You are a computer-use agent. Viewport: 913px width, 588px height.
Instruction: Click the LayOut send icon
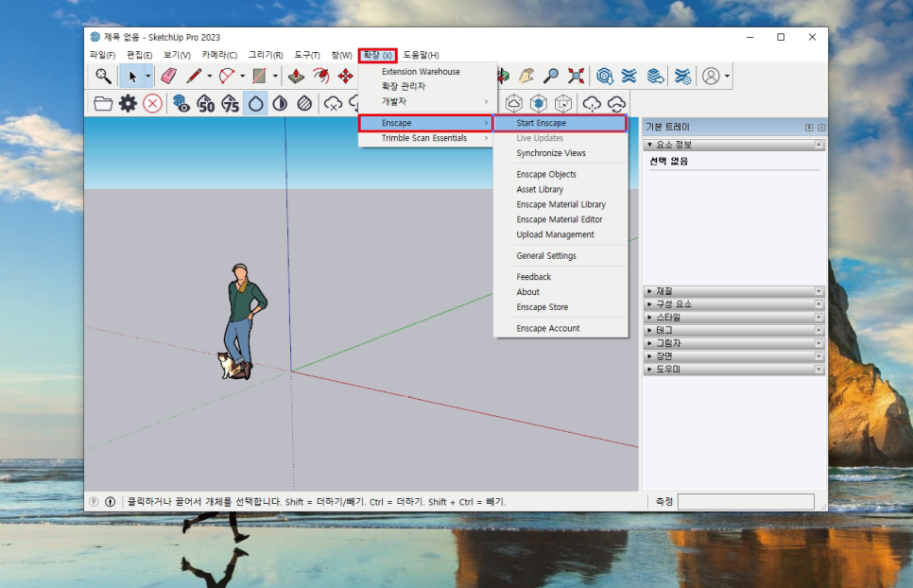[x=655, y=77]
